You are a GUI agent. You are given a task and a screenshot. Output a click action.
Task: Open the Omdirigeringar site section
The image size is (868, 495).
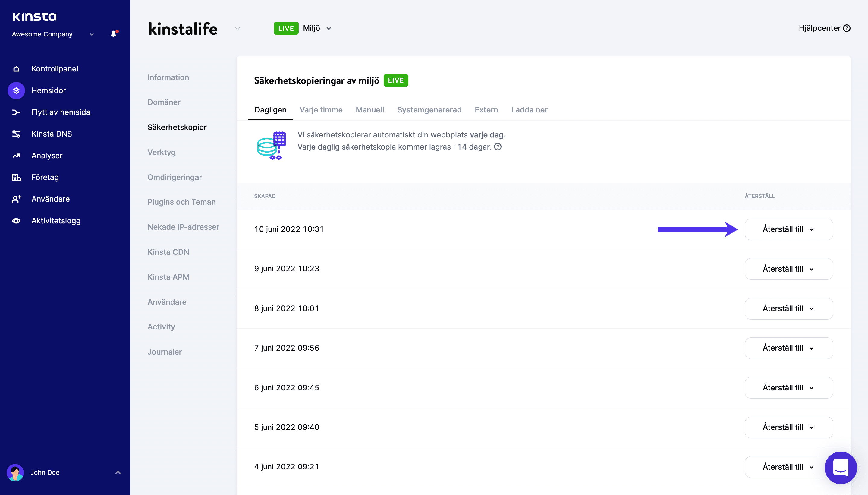(x=175, y=177)
